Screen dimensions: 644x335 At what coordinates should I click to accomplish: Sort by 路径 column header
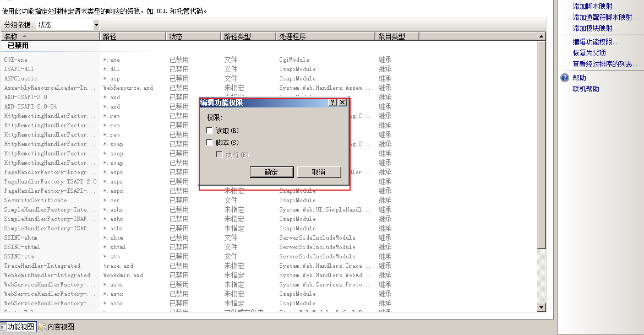point(133,36)
